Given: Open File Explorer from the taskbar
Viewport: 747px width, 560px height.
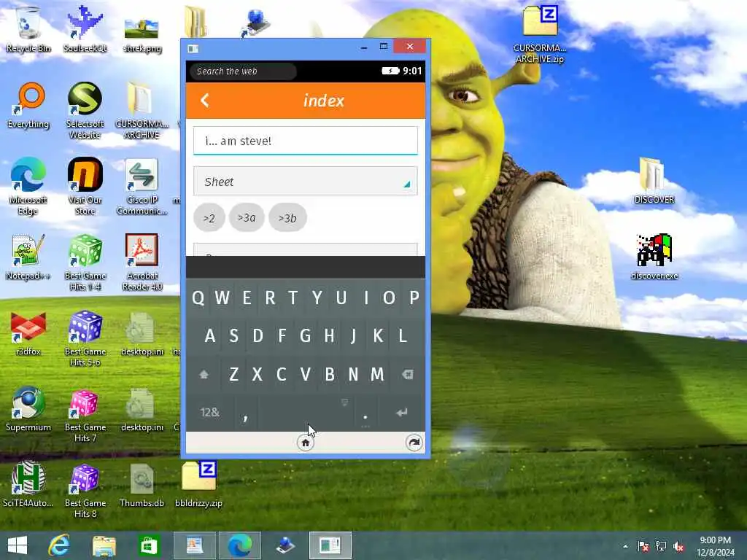Looking at the screenshot, I should coord(104,545).
